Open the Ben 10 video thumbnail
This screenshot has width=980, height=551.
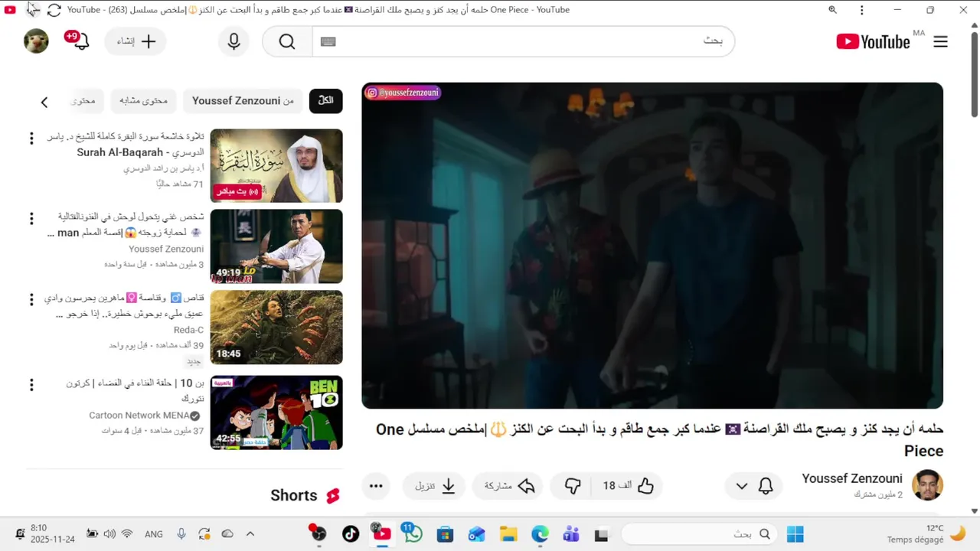276,412
